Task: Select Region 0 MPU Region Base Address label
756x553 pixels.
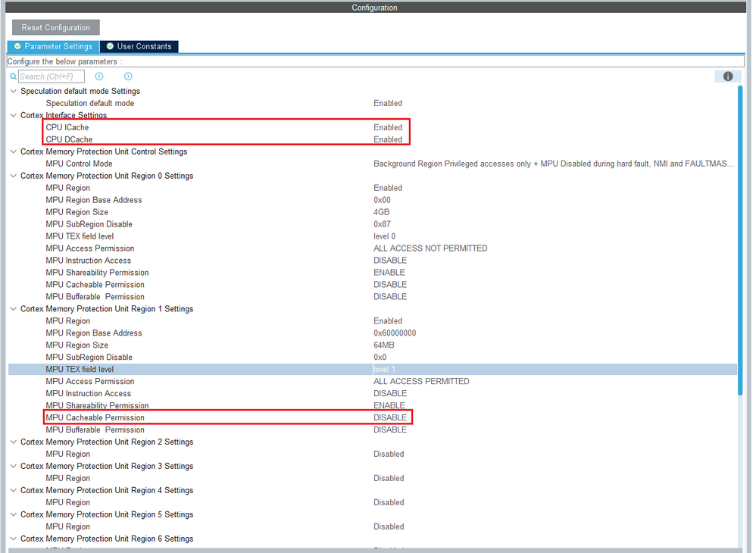Action: [x=93, y=199]
